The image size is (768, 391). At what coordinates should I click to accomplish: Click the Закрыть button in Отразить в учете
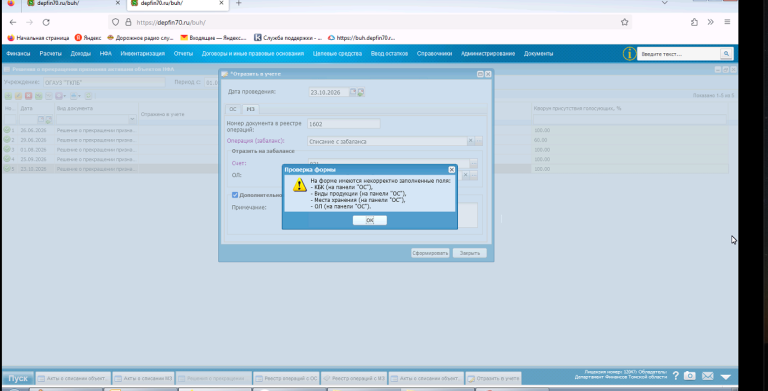(469, 253)
